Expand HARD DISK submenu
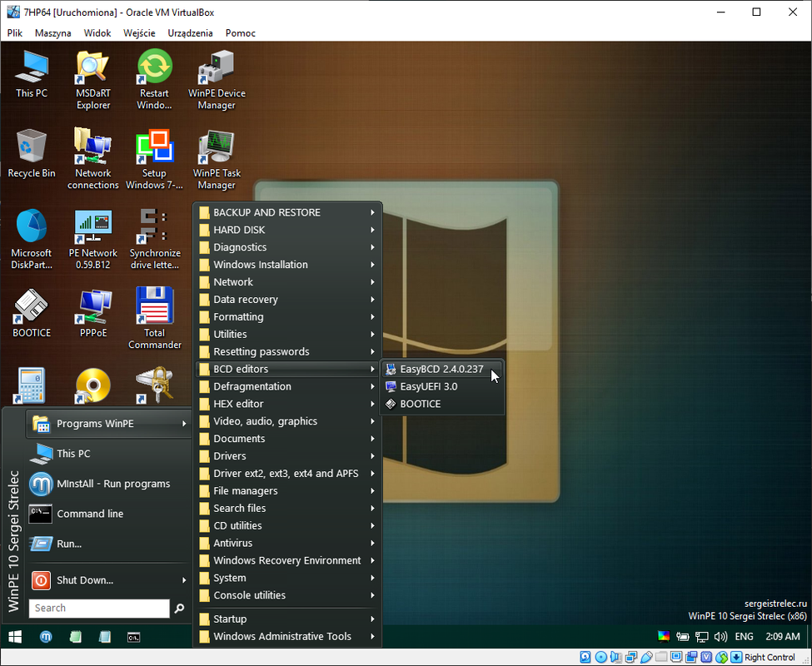 click(x=287, y=230)
